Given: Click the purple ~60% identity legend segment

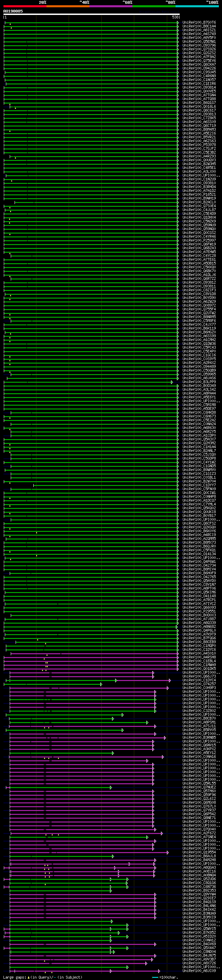Looking at the screenshot, I should click(111, 6).
